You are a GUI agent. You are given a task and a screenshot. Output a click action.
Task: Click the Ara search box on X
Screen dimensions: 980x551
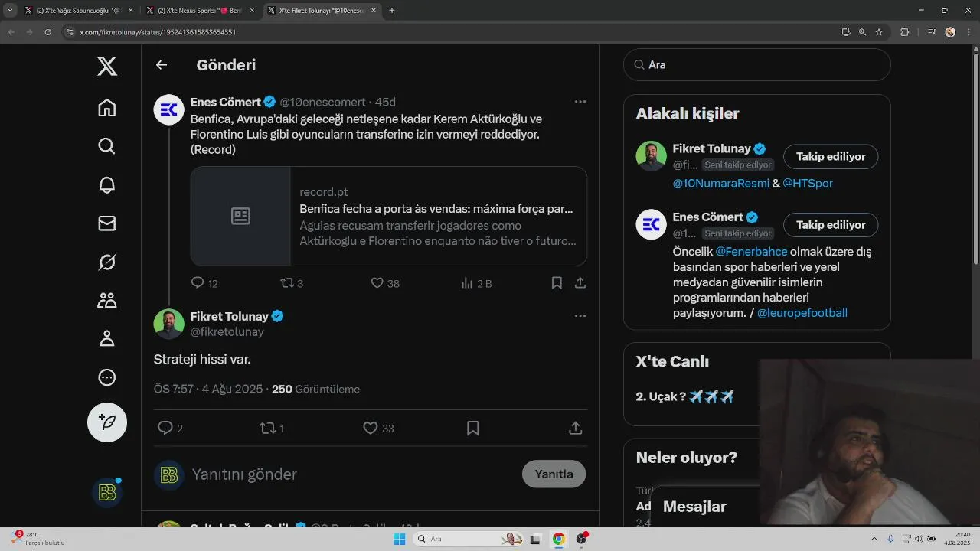tap(757, 65)
